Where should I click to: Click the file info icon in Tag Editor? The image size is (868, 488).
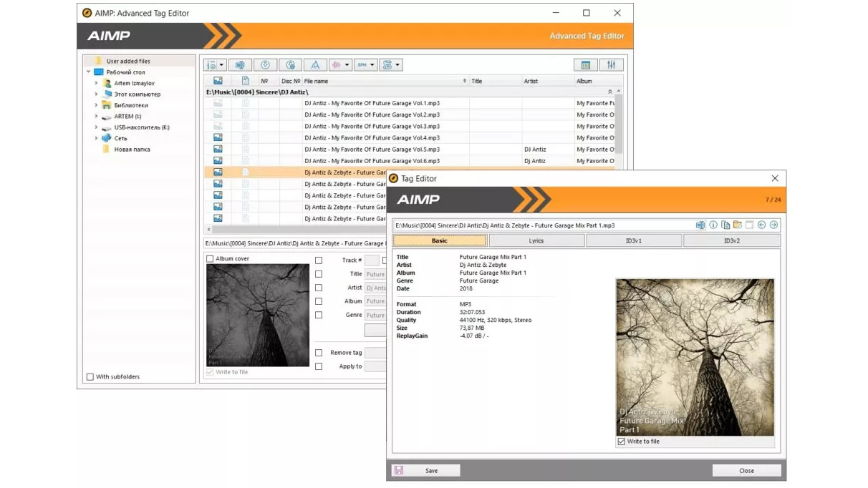tap(713, 225)
